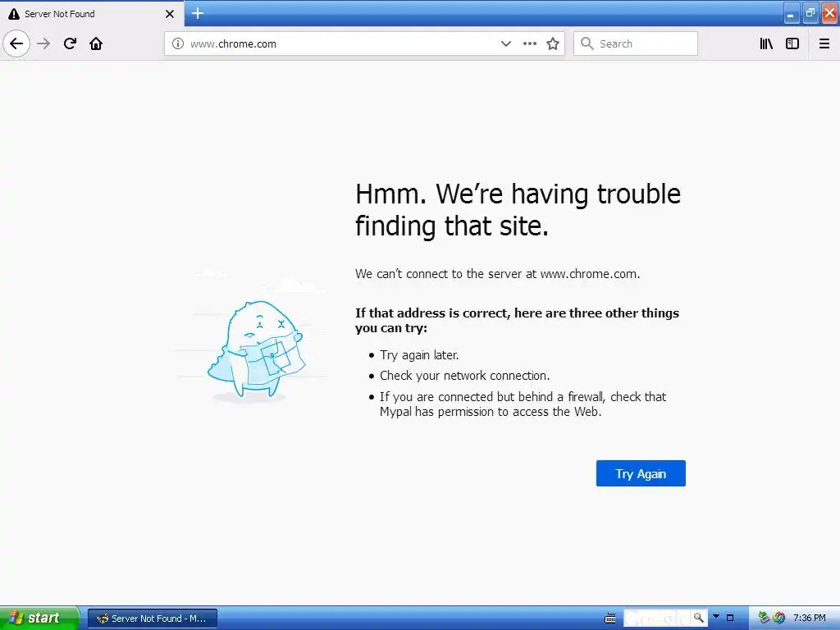Open a new tab with plus
Screen dimensions: 840x630
[198, 13]
